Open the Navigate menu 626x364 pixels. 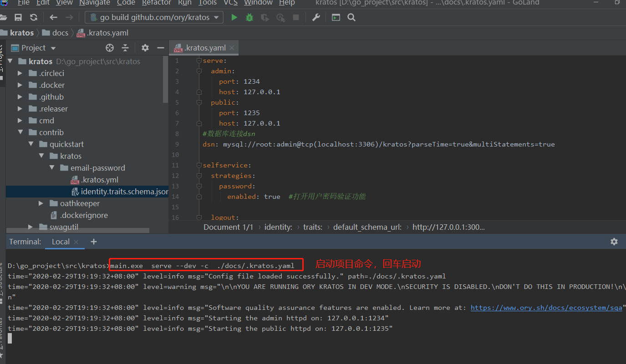95,3
